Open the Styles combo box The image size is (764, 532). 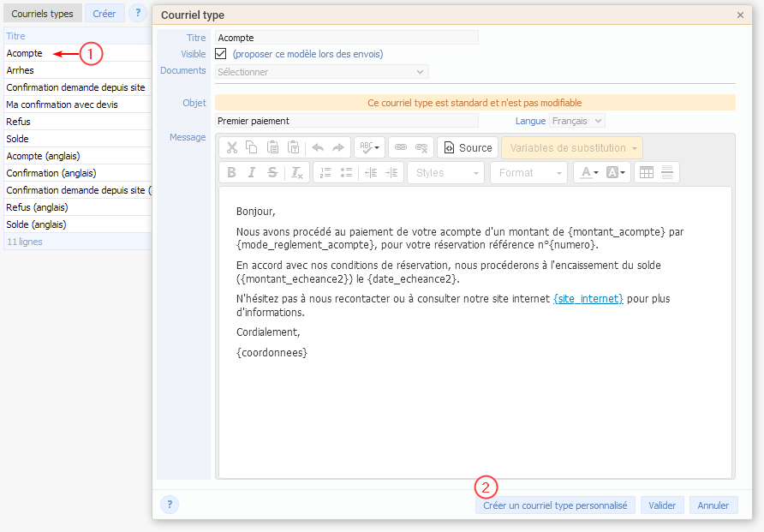(445, 172)
